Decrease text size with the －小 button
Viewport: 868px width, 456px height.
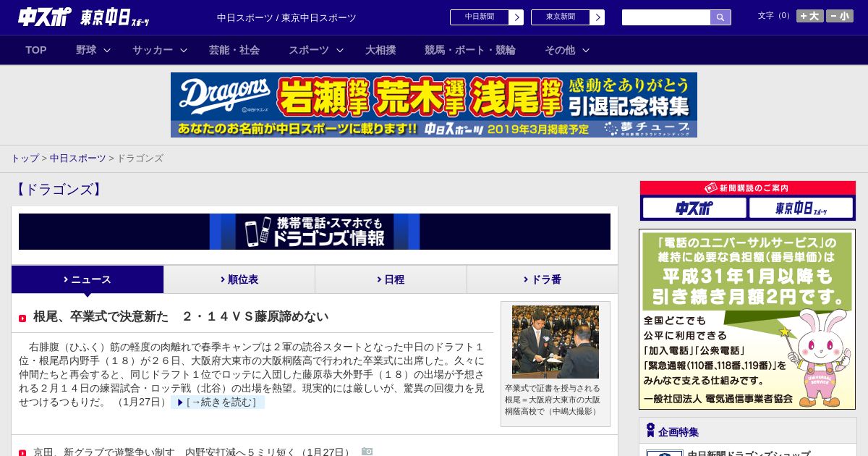pos(840,16)
